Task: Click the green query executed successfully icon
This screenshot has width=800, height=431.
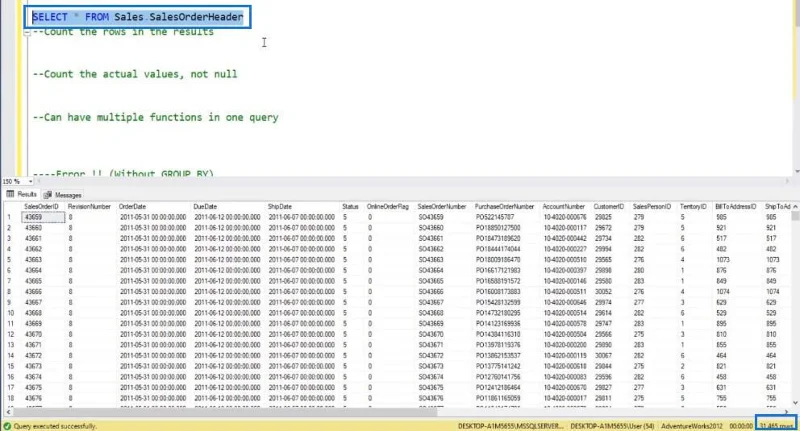Action: click(x=7, y=426)
